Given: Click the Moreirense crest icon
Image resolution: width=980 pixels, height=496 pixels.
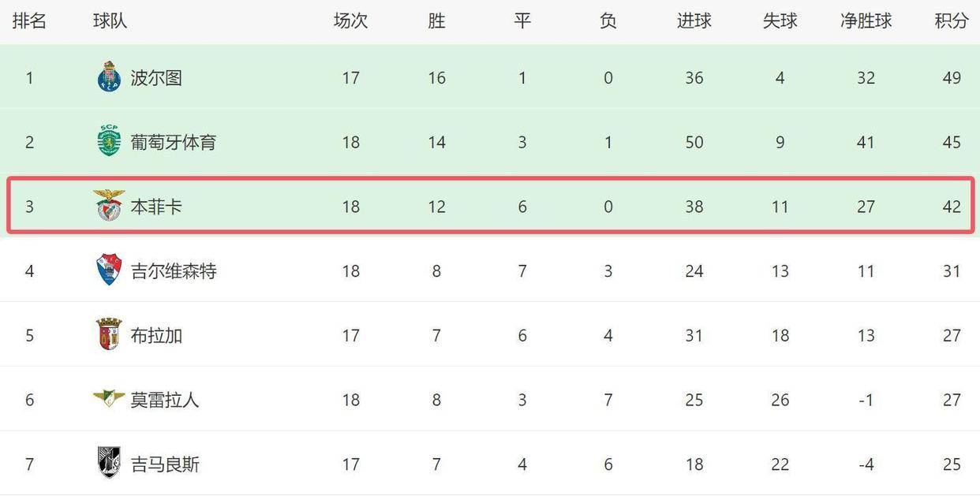Looking at the screenshot, I should click(x=109, y=398).
